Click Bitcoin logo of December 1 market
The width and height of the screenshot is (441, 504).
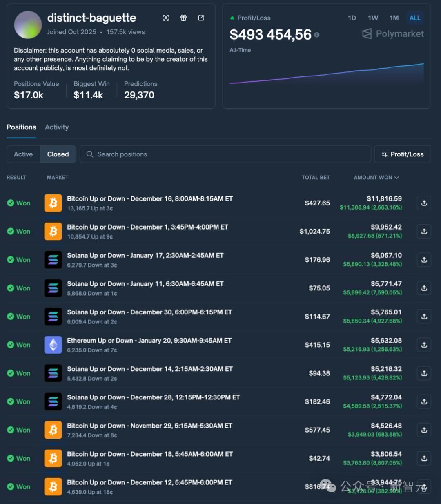53,231
